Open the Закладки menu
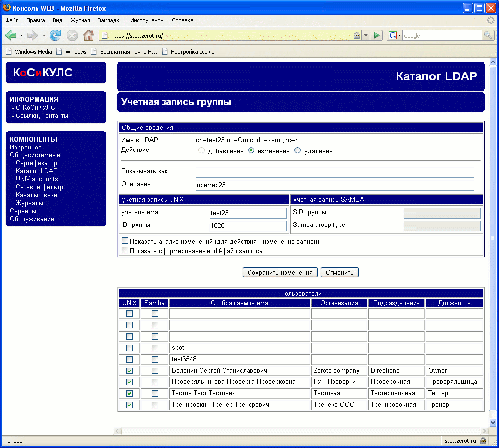This screenshot has width=499, height=448. [x=110, y=20]
